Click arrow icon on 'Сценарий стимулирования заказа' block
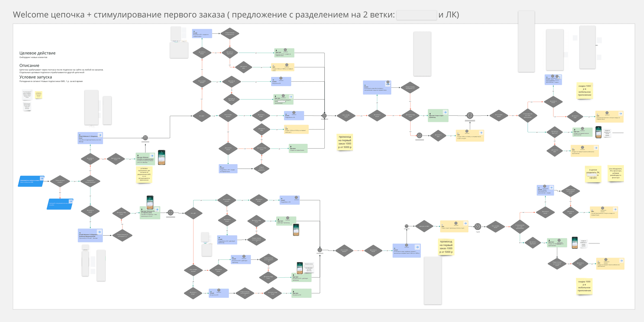The width and height of the screenshot is (644, 322). point(70,201)
